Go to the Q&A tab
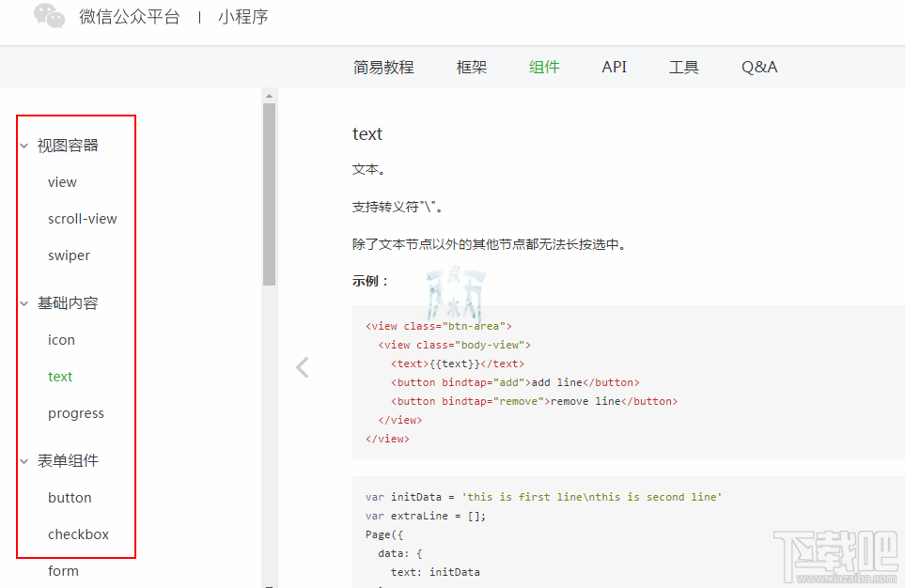This screenshot has height=588, width=905. [x=759, y=67]
